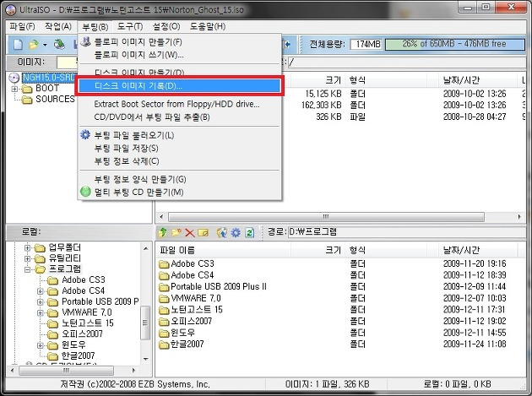Choose 멀티 부팅 CD 만들기(M) entry
The height and width of the screenshot is (396, 532).
point(180,192)
